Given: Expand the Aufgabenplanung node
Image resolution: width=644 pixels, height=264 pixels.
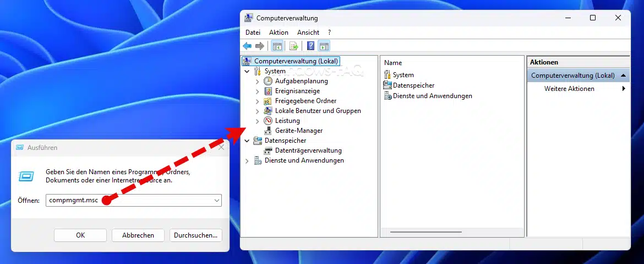Looking at the screenshot, I should coord(258,82).
